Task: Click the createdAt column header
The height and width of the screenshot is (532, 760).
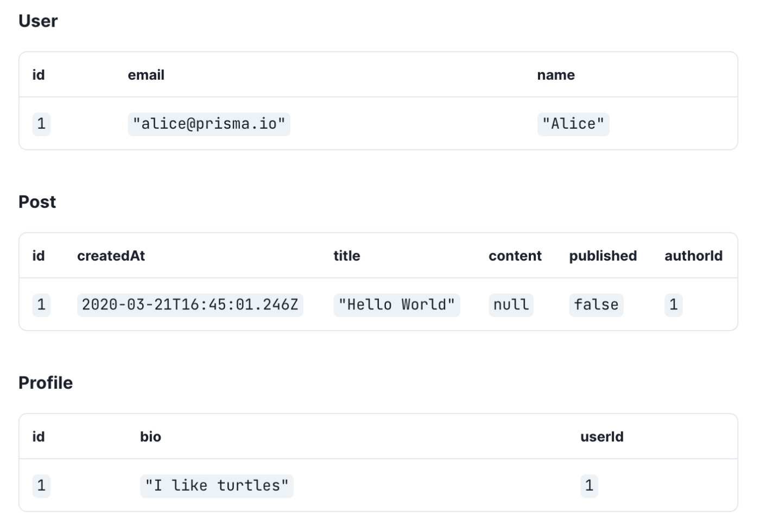Action: pos(111,256)
